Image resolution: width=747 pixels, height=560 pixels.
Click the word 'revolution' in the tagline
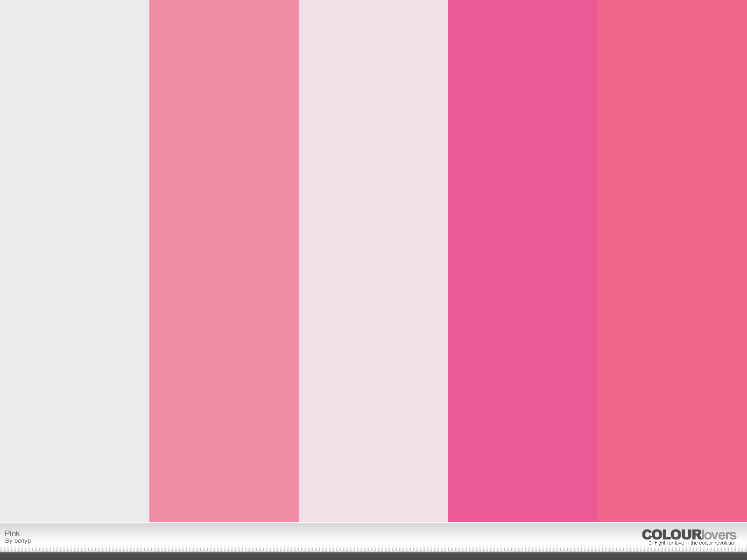pos(726,543)
